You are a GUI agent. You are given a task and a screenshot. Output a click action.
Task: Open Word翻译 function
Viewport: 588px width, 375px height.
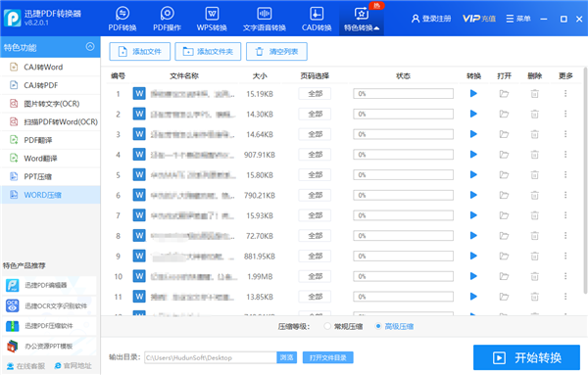point(50,159)
